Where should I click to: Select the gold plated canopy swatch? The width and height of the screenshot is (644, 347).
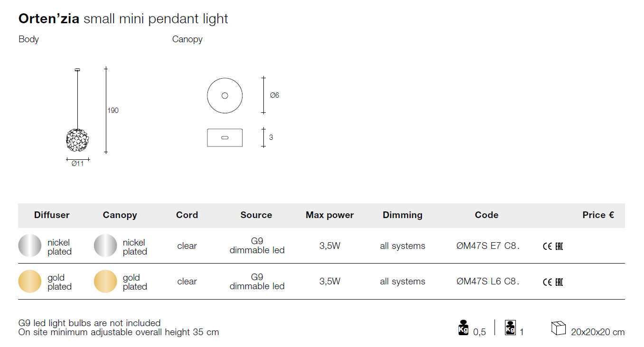click(x=105, y=281)
